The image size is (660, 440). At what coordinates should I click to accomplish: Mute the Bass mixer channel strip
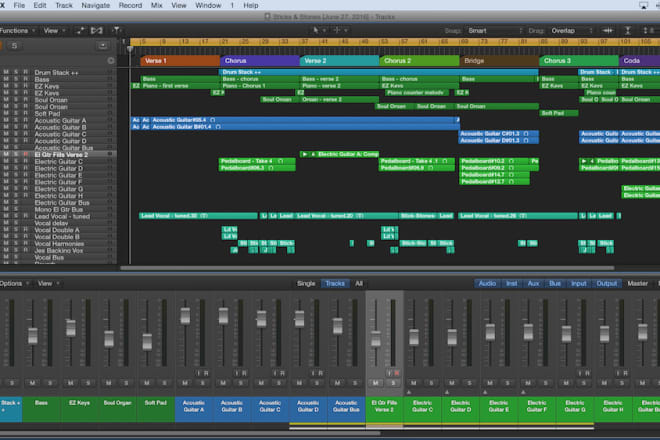pos(32,383)
